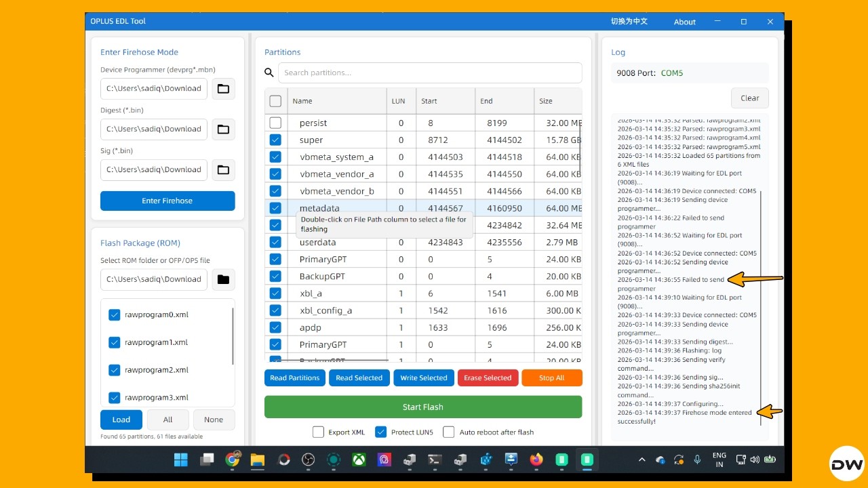Open network display tray icon
The height and width of the screenshot is (488, 868).
741,460
